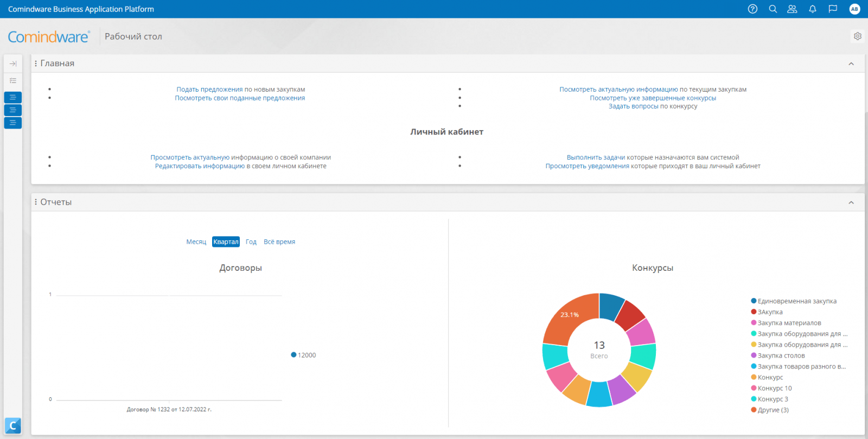Collapse the Главная section chevron
The width and height of the screenshot is (868, 439).
851,63
